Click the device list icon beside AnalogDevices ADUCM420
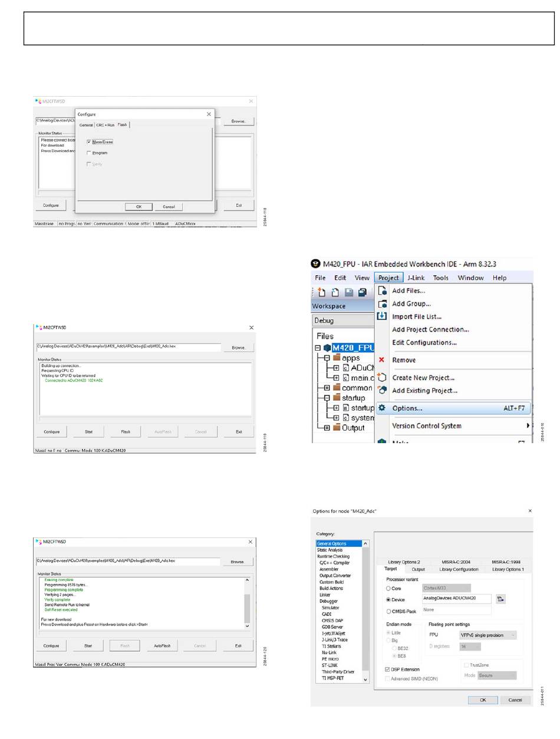Screen dimensions: 560x739 pos(501,599)
